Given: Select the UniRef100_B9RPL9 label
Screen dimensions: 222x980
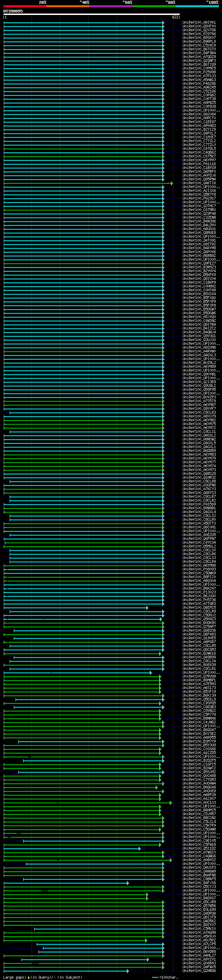Looking at the screenshot, I should click(199, 41).
